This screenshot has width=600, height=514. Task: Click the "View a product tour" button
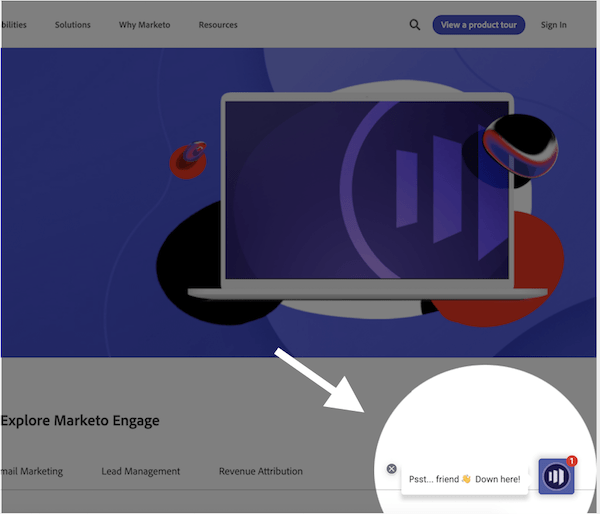coord(479,25)
